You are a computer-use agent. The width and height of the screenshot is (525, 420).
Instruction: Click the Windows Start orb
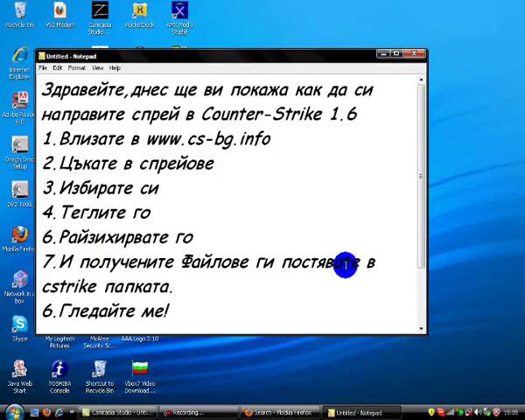click(x=13, y=412)
